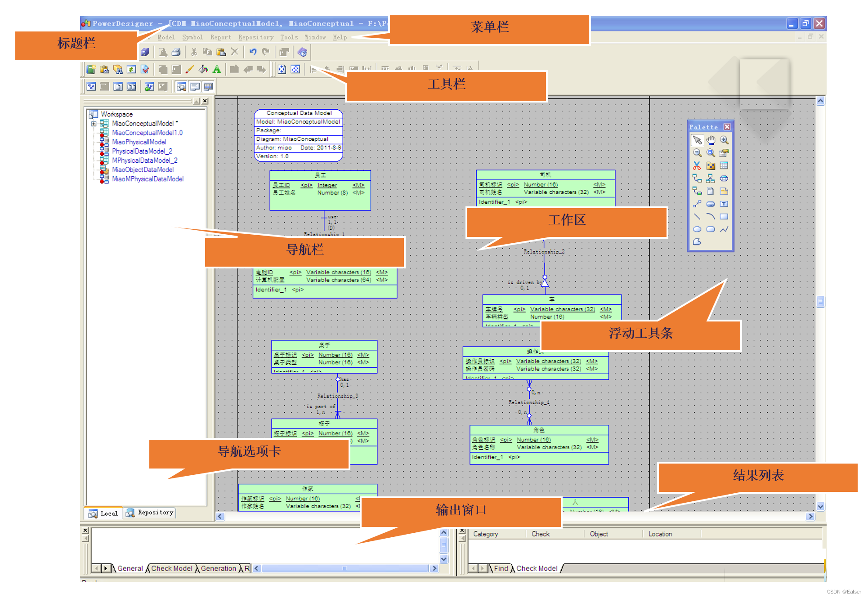Select the Pointer tool in the Palette
Viewport: 868px width, 598px height.
(x=697, y=140)
